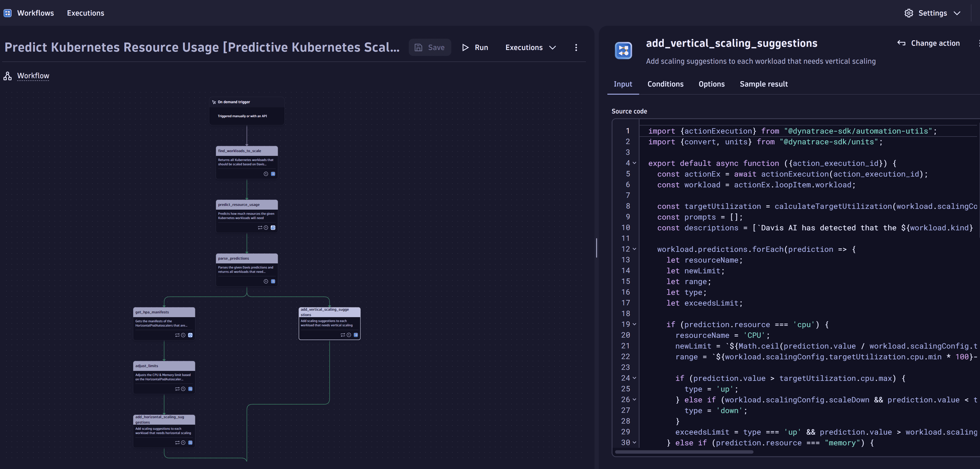Collapse code fold arrow at line 26
The image size is (980, 469).
coord(634,400)
